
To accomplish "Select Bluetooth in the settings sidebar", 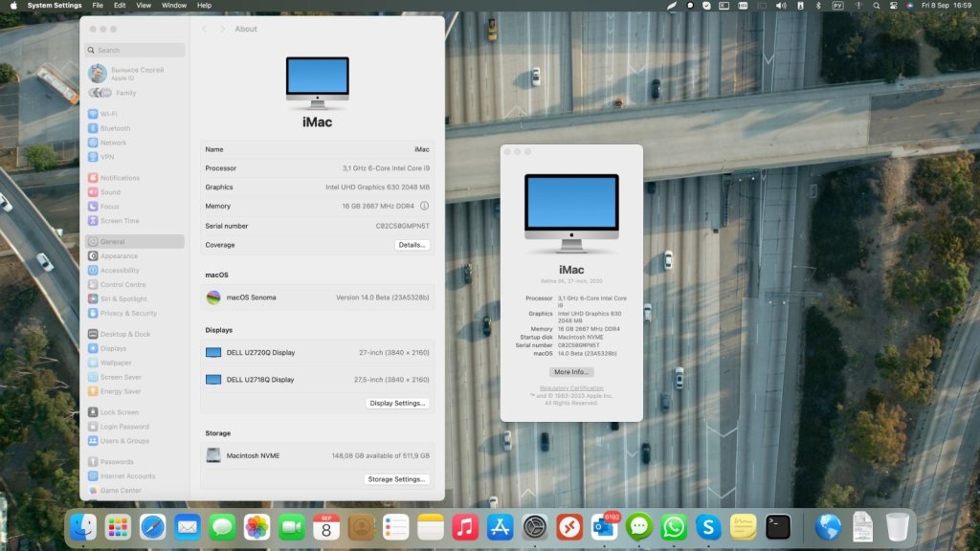I will tap(115, 128).
